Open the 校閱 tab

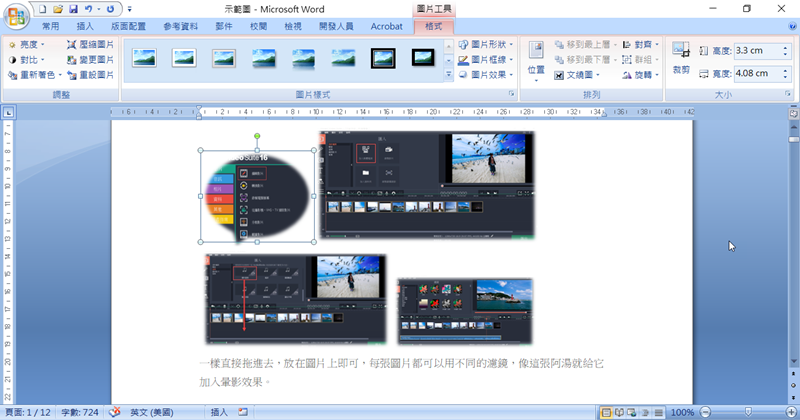[258, 27]
